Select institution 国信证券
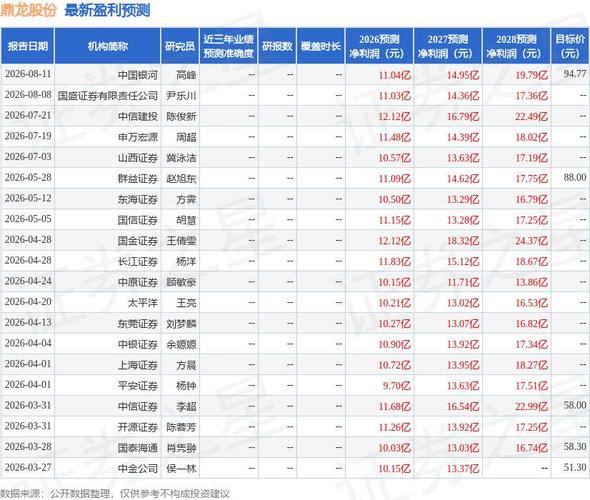Image resolution: width=590 pixels, height=500 pixels. 138,220
